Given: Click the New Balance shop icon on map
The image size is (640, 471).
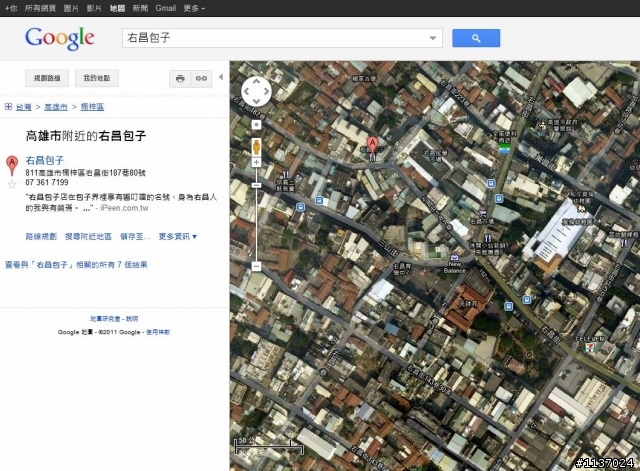Looking at the screenshot, I should [454, 257].
